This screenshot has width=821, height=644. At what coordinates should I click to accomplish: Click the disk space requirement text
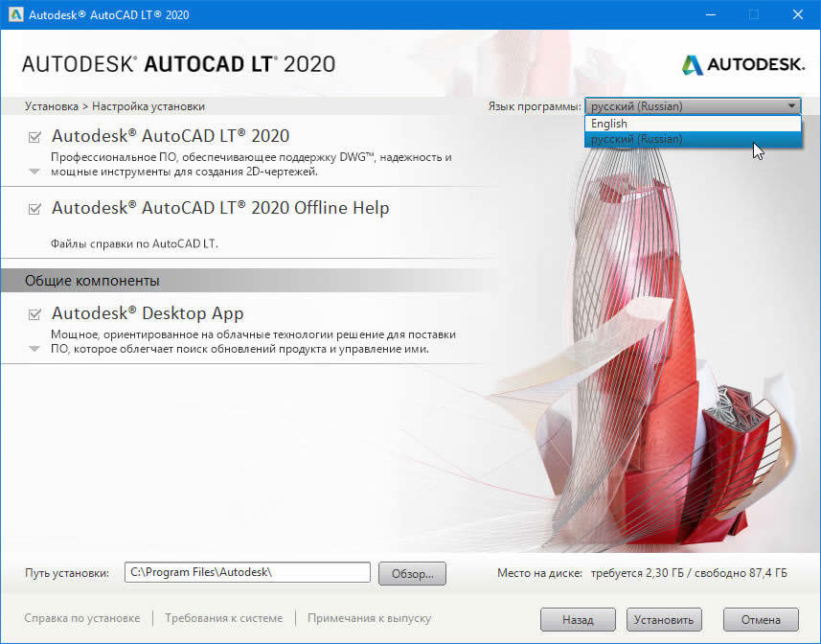click(x=642, y=573)
